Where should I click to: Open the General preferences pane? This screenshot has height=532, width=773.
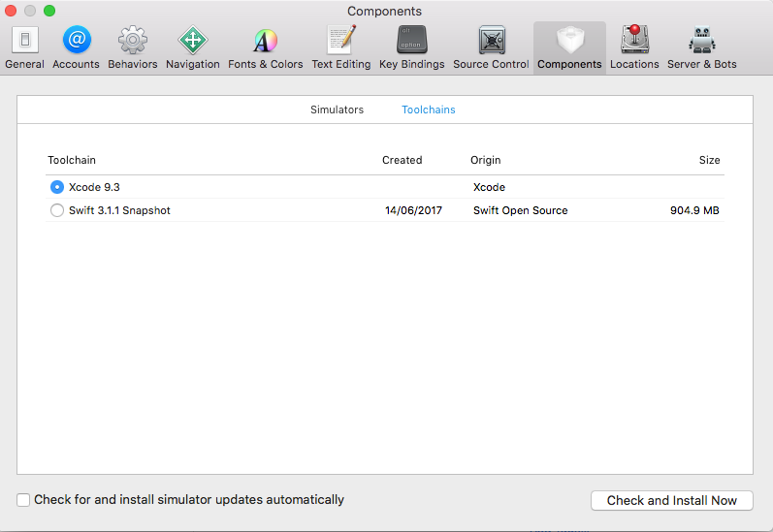click(24, 47)
